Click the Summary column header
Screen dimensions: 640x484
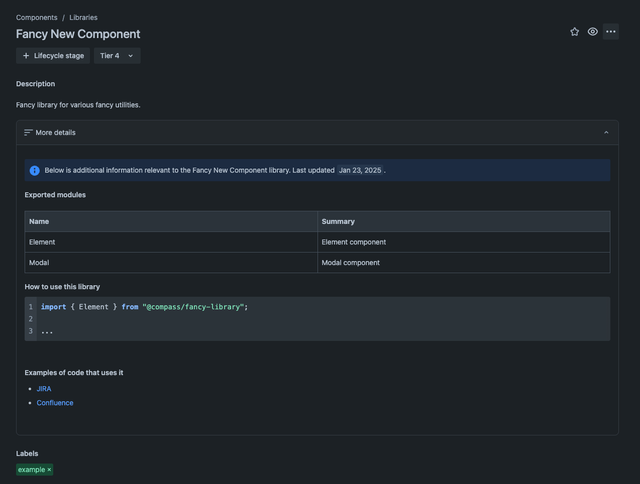(x=464, y=222)
